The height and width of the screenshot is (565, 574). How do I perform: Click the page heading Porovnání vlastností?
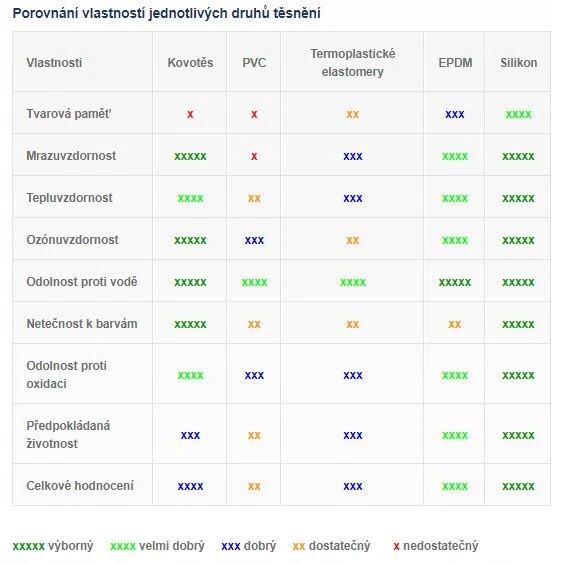[166, 13]
